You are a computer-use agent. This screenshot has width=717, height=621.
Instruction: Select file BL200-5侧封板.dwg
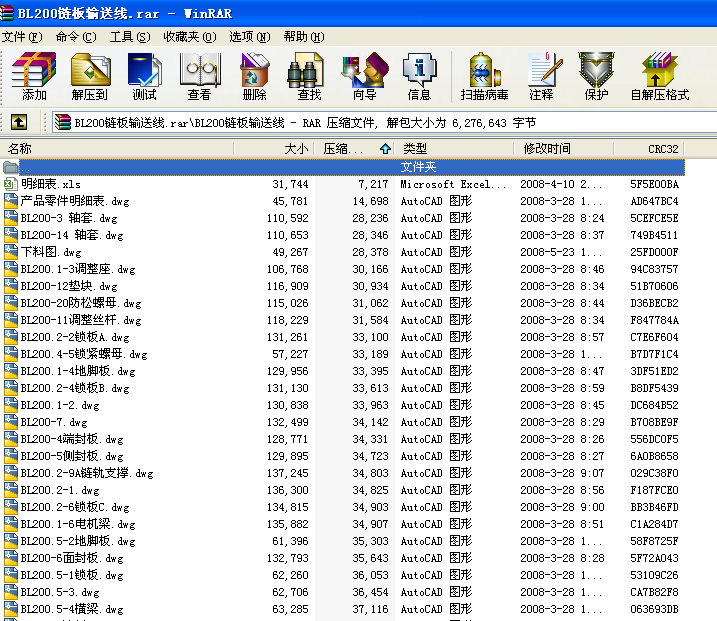[x=72, y=456]
